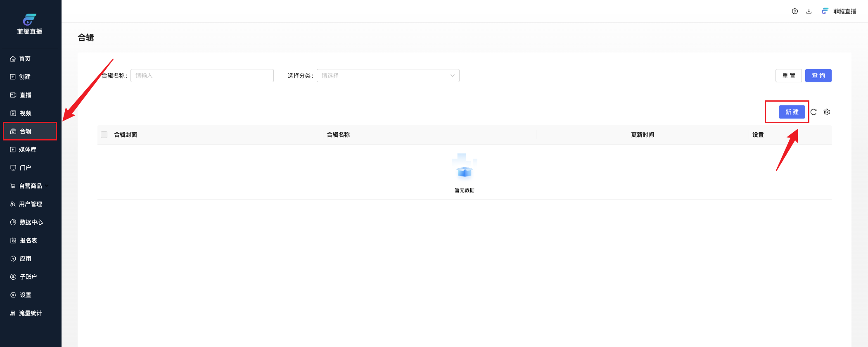Click the 新建 button
The width and height of the screenshot is (868, 347).
pos(792,112)
